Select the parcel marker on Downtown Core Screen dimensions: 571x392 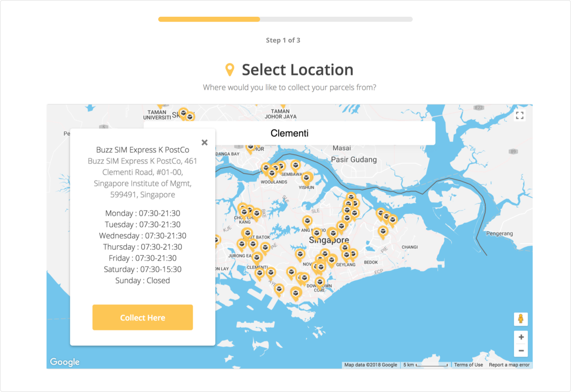(320, 282)
